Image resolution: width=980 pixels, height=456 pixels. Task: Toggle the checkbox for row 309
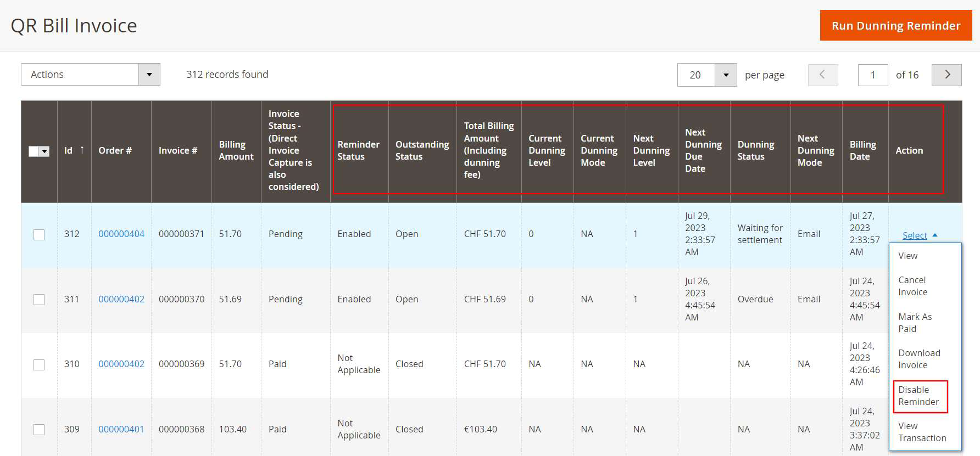(x=39, y=430)
